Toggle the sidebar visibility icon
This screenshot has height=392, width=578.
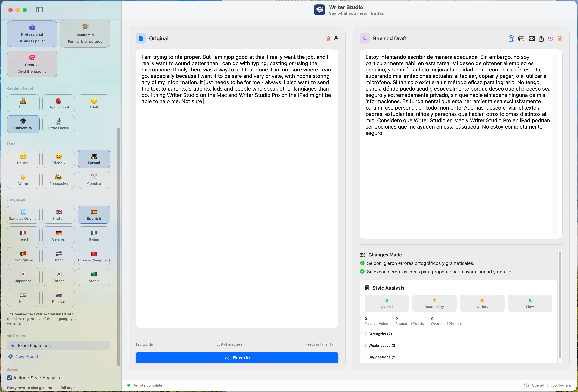pyautogui.click(x=39, y=10)
